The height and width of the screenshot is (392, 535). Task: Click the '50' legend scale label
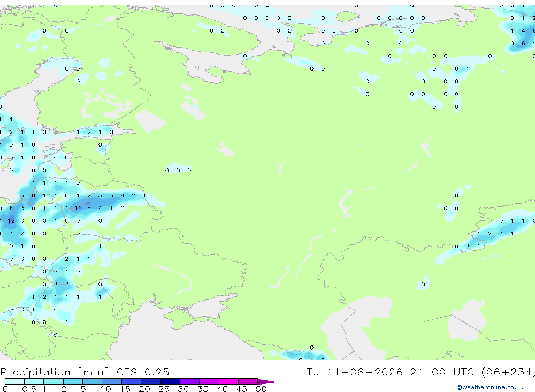click(x=262, y=389)
